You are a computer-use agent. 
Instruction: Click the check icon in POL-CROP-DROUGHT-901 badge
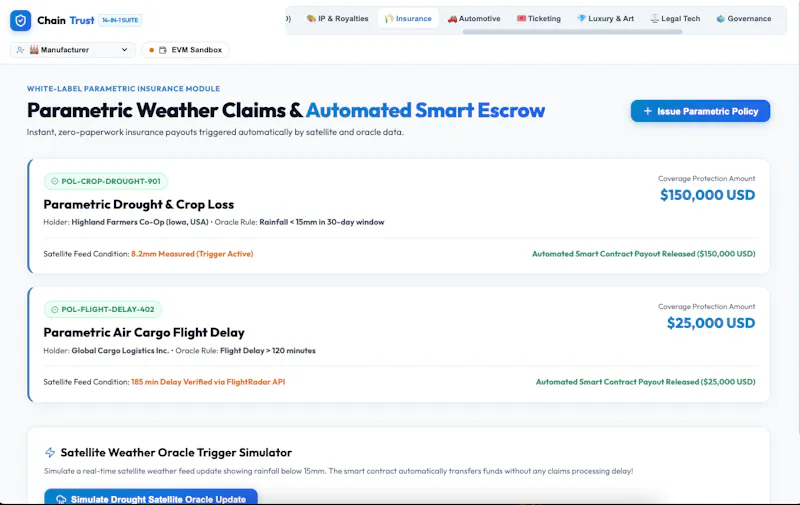(55, 181)
